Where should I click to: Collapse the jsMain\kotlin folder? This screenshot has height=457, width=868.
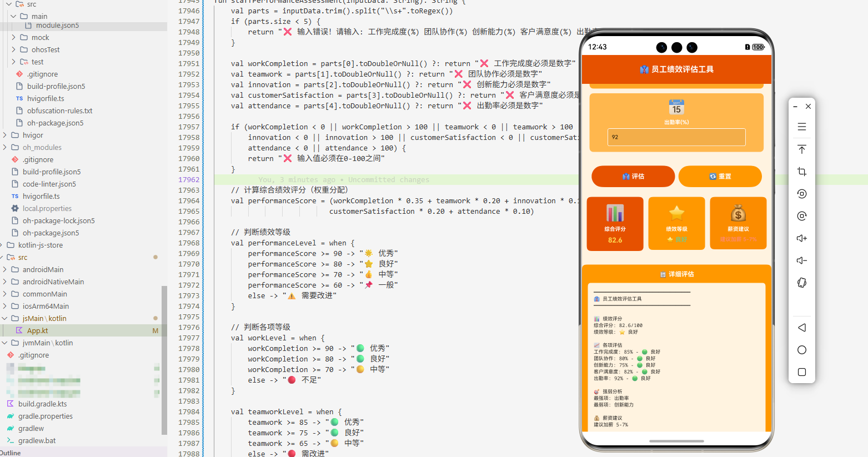(x=4, y=318)
